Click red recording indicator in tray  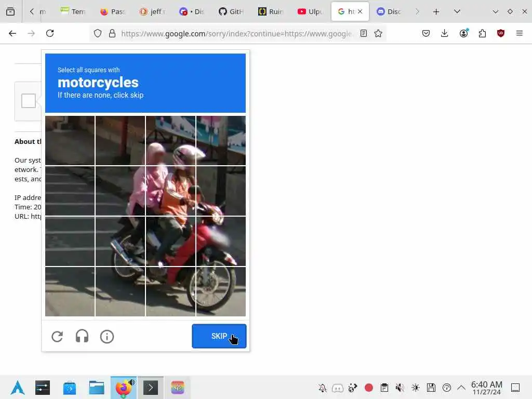click(369, 388)
